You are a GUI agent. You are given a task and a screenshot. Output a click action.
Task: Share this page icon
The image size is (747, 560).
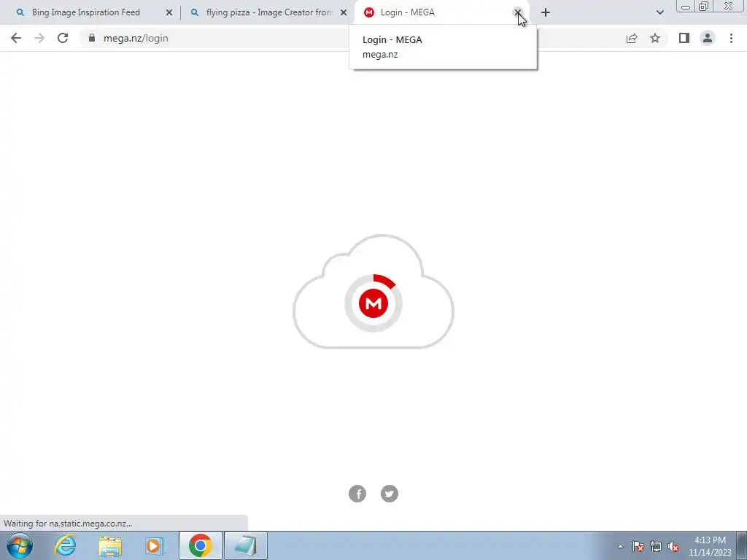[632, 38]
